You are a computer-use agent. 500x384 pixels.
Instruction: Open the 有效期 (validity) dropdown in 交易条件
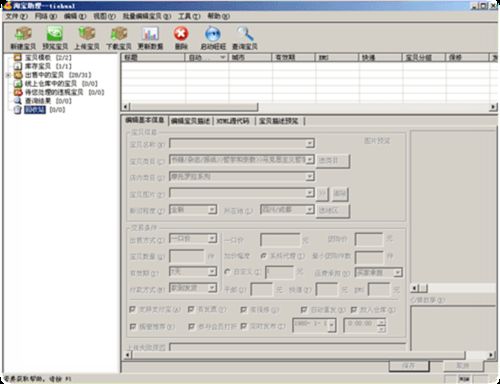[x=212, y=272]
